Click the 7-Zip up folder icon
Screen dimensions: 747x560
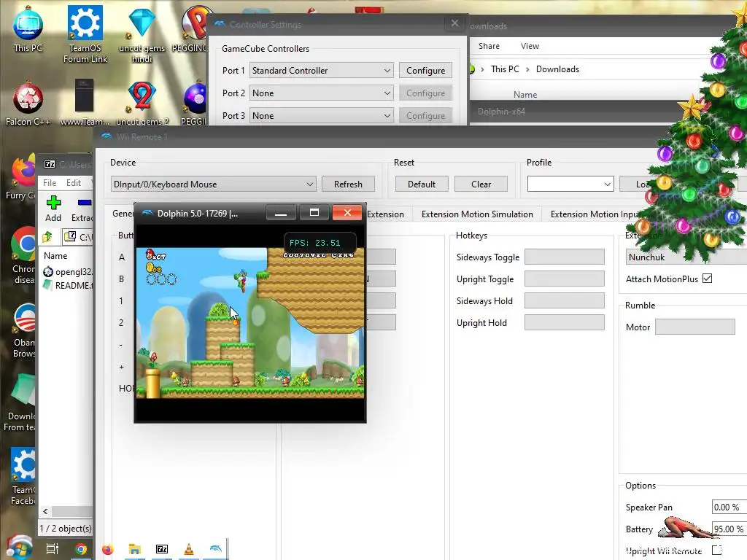[47, 236]
